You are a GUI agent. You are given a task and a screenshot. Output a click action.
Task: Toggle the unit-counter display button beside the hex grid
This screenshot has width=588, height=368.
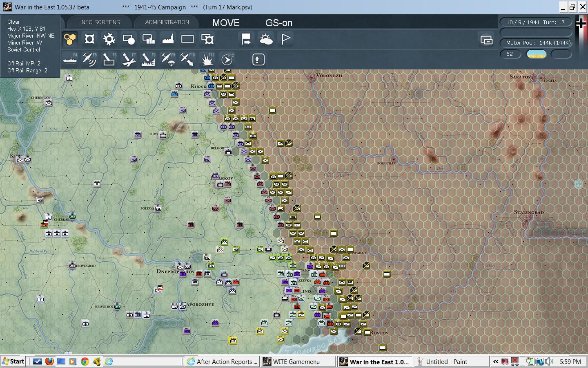pos(89,39)
